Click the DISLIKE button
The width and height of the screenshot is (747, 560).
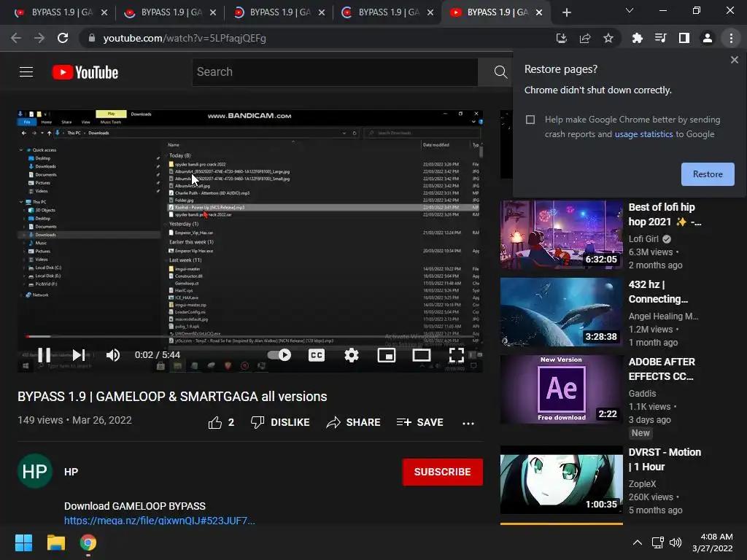(280, 422)
